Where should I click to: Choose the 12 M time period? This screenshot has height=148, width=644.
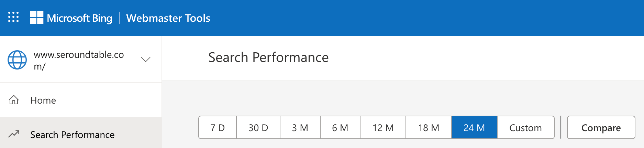[x=383, y=128]
